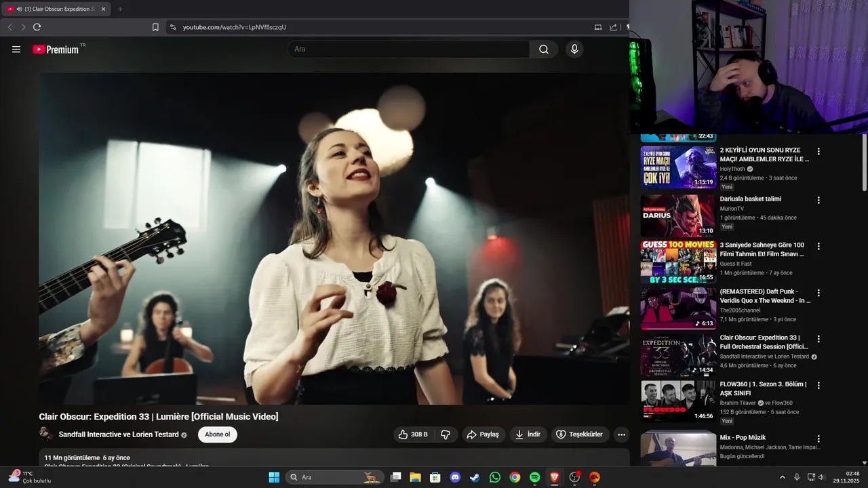
Task: Click the recommendations sidebar scrollbar
Action: pos(864,163)
